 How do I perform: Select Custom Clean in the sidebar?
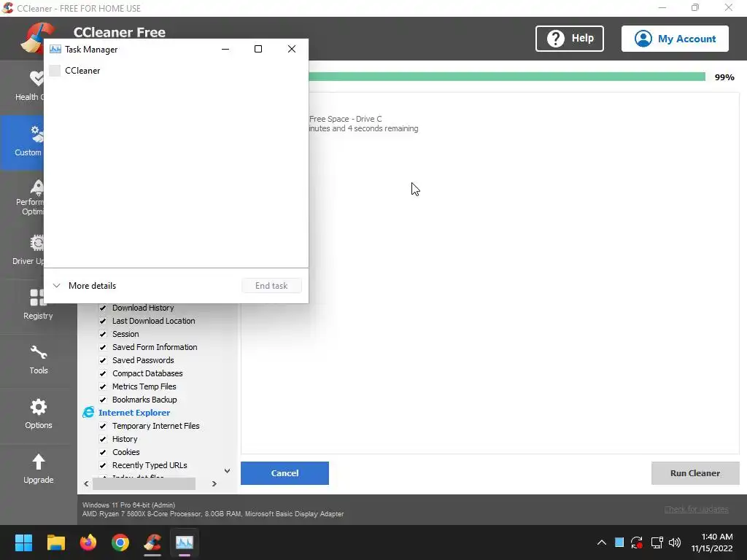click(x=22, y=142)
